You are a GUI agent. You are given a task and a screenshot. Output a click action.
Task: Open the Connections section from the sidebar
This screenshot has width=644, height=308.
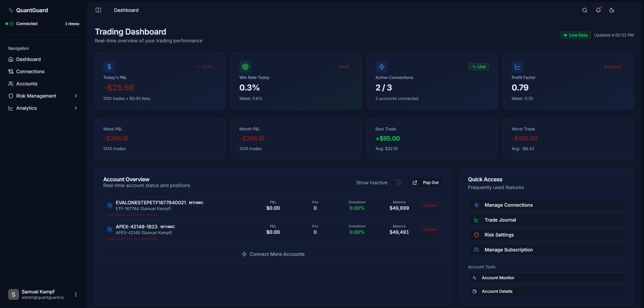[x=30, y=71]
